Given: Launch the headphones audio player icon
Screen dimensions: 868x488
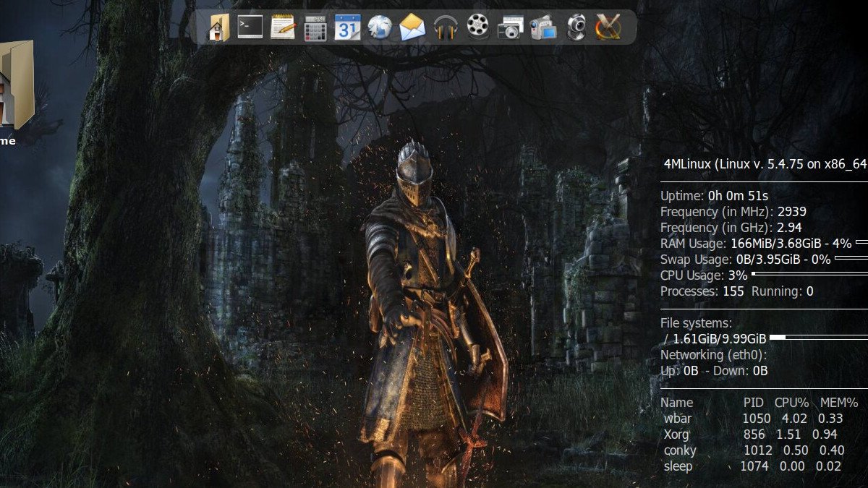Looking at the screenshot, I should coord(446,27).
